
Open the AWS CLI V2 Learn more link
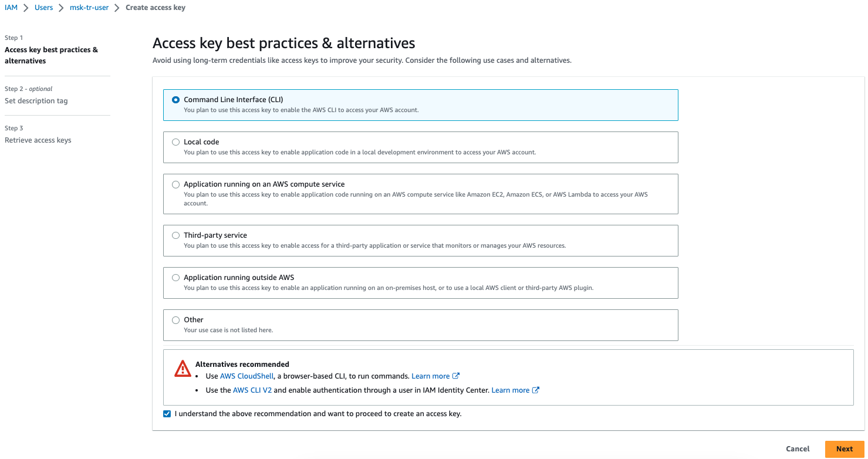tap(515, 390)
